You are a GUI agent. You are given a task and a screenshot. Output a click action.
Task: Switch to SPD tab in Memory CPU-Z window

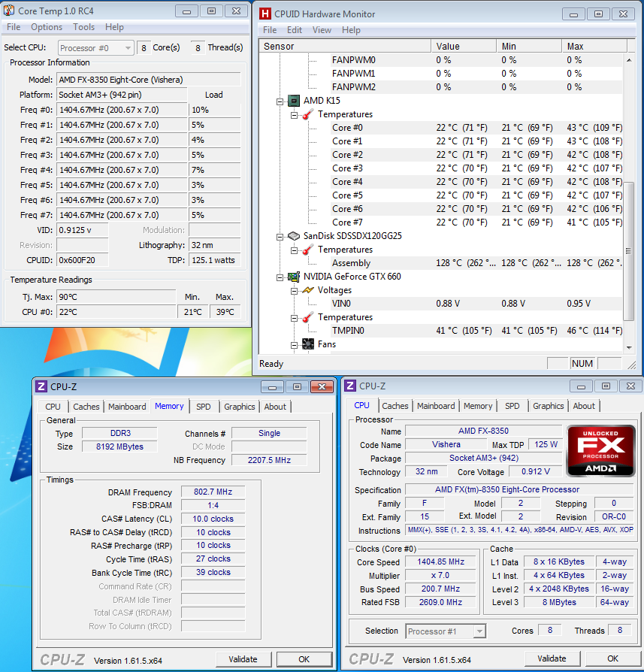click(204, 407)
